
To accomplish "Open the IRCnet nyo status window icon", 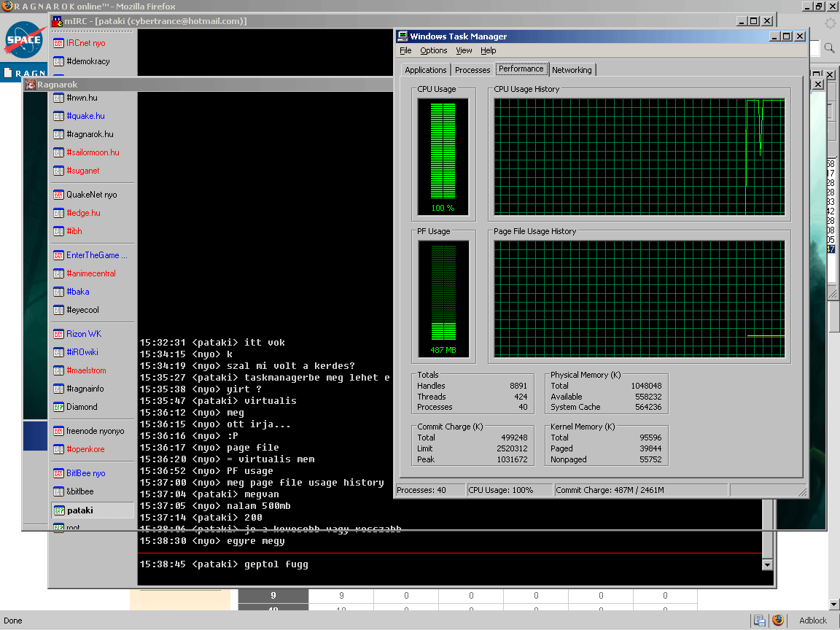I will coord(58,44).
